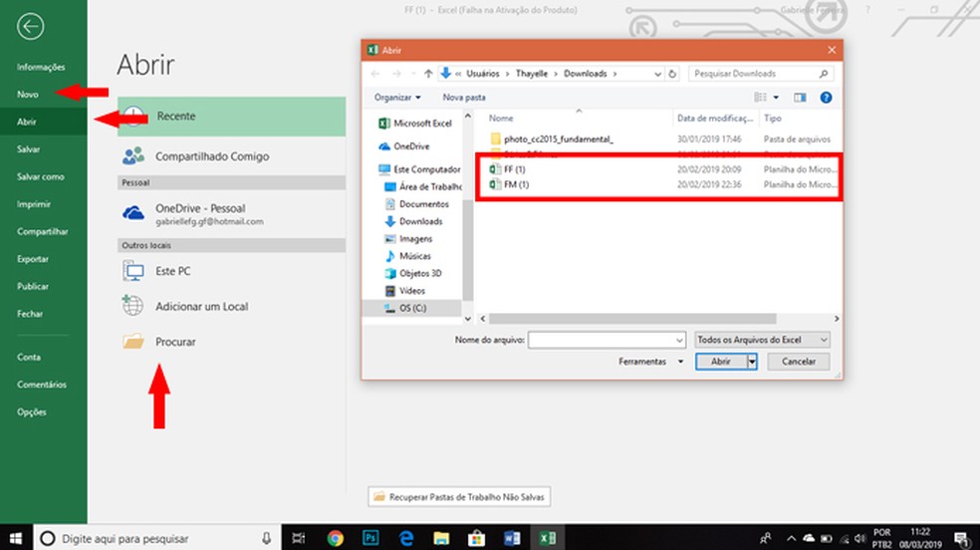
Task: Open Comentários in the sidebar
Action: click(x=41, y=385)
